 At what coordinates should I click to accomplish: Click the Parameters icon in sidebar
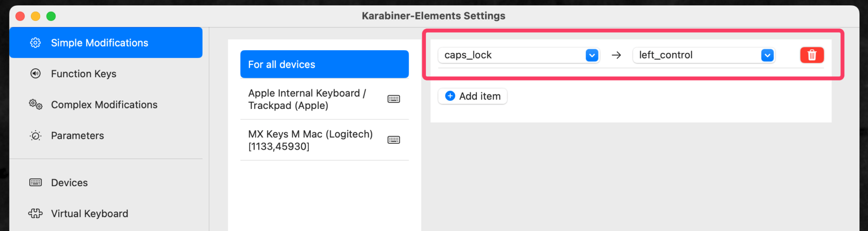click(x=35, y=136)
